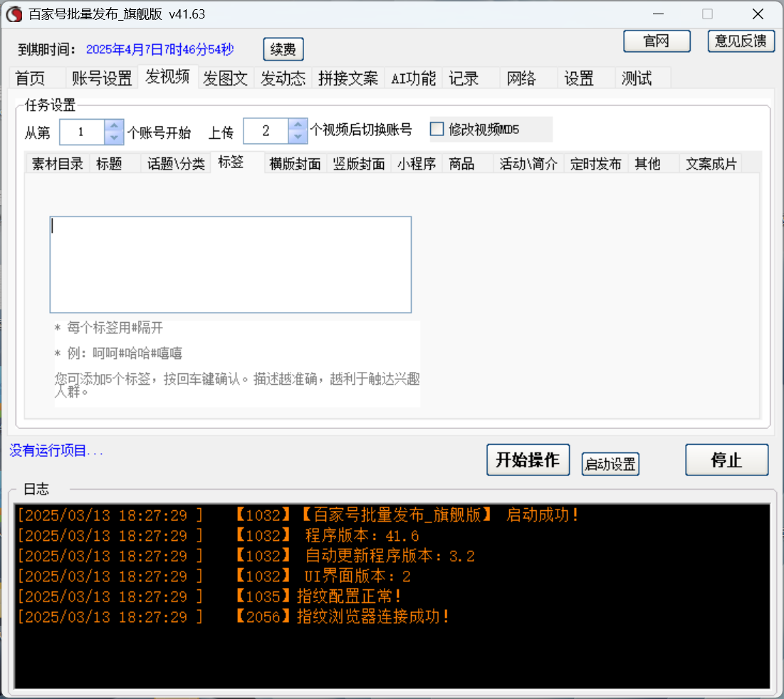Open the 发动态 tab
Viewport: 784px width, 699px height.
(x=283, y=78)
